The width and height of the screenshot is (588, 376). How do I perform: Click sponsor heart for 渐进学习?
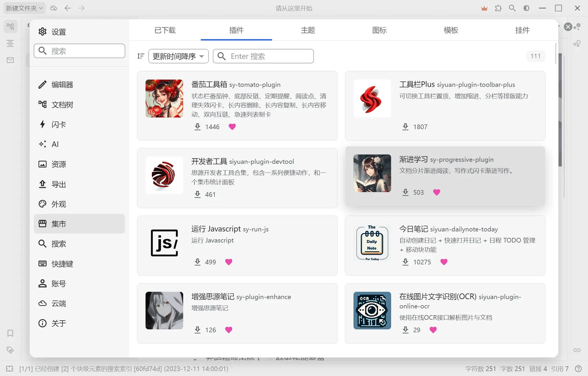tap(437, 192)
